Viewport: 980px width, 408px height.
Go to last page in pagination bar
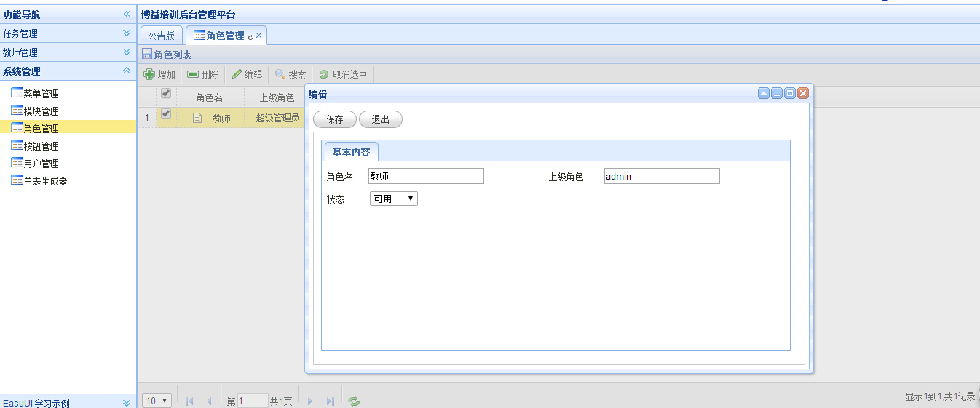330,401
